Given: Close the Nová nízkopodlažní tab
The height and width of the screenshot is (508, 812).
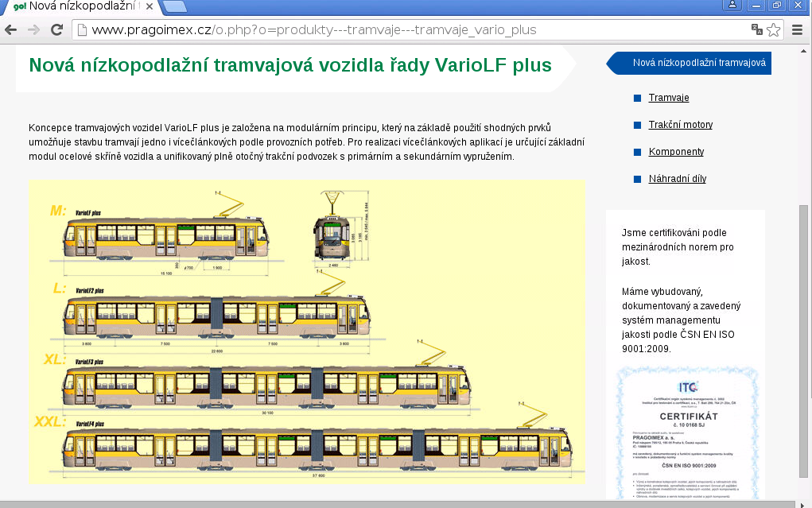Looking at the screenshot, I should (150, 6).
